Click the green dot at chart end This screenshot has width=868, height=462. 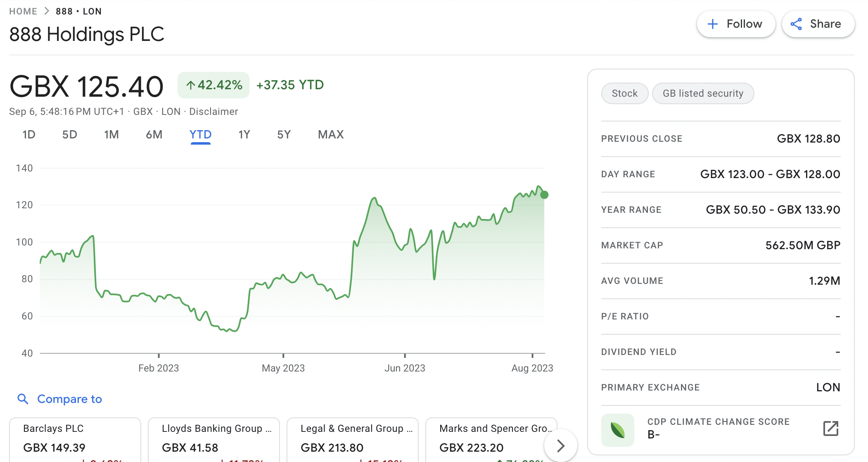coord(544,195)
